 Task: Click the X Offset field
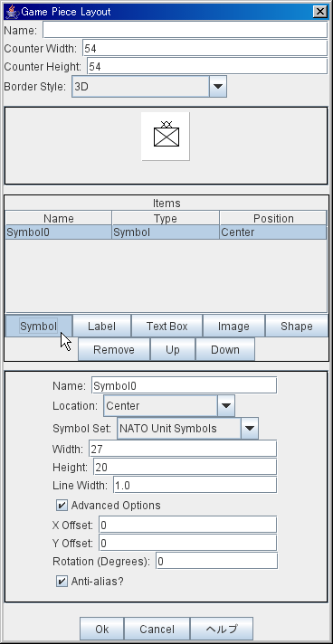coord(187,525)
